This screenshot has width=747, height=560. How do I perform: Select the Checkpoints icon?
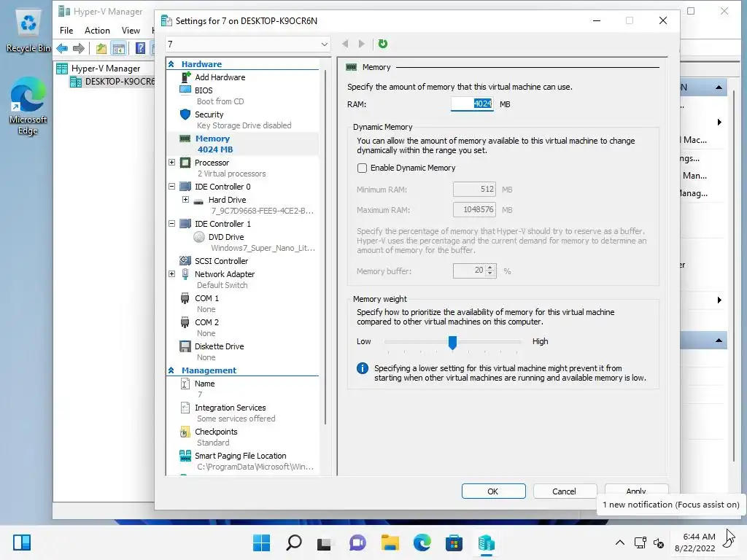coord(185,432)
